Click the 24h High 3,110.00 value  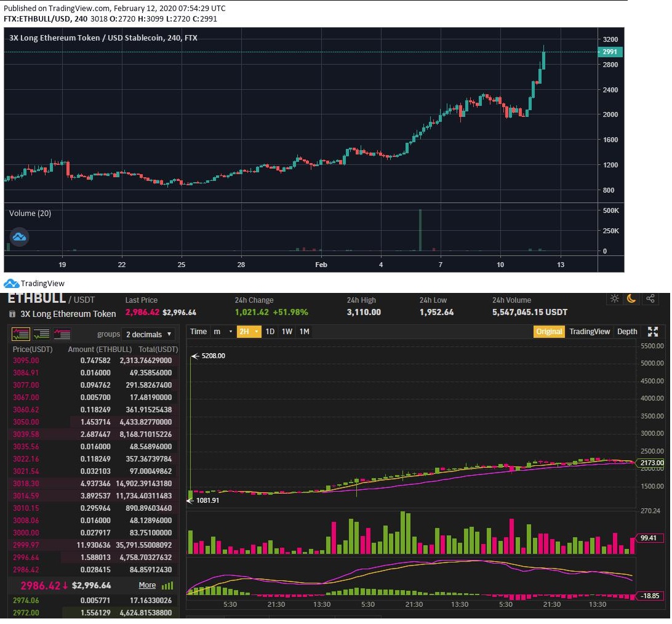(364, 313)
